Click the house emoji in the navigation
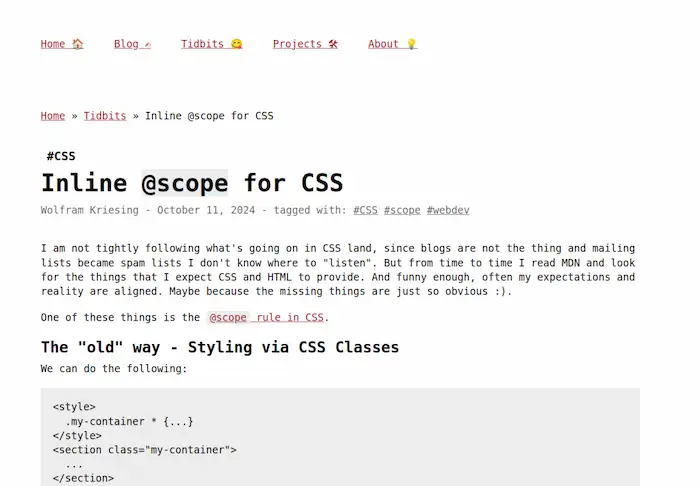The image size is (700, 486). point(78,44)
